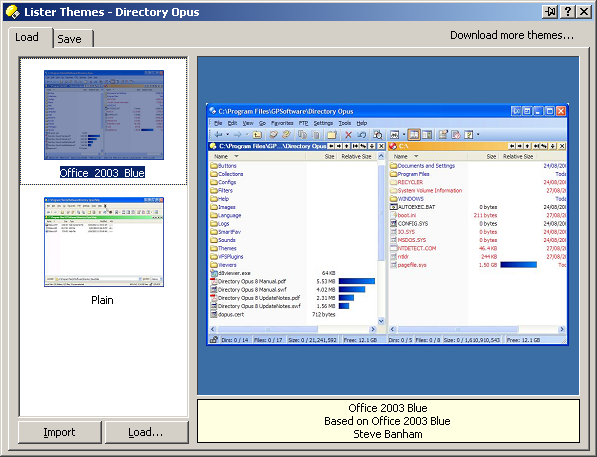Open Name column dropdown in left preview pane
The image size is (597, 457).
pos(236,157)
